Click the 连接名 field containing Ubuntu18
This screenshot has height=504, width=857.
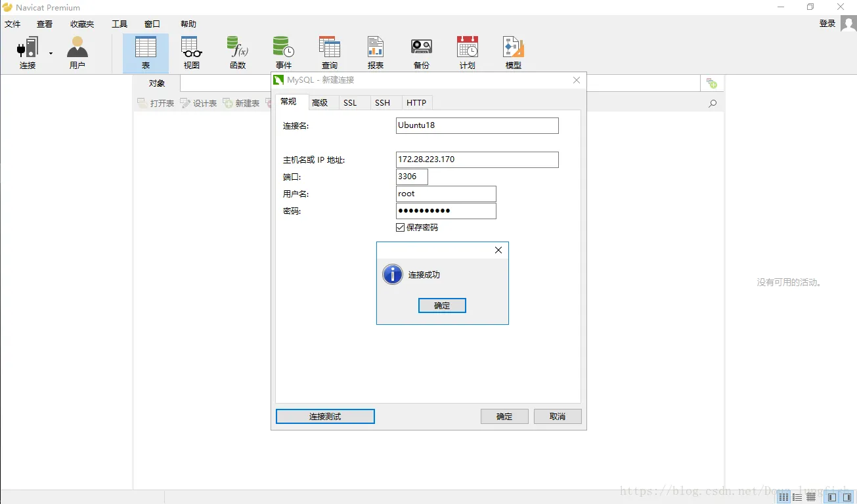point(477,125)
